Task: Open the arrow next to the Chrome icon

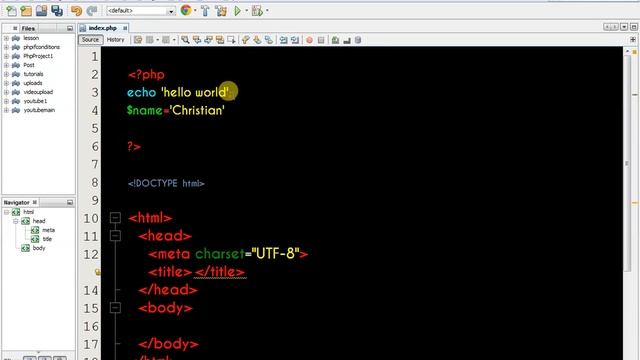Action: [x=195, y=11]
